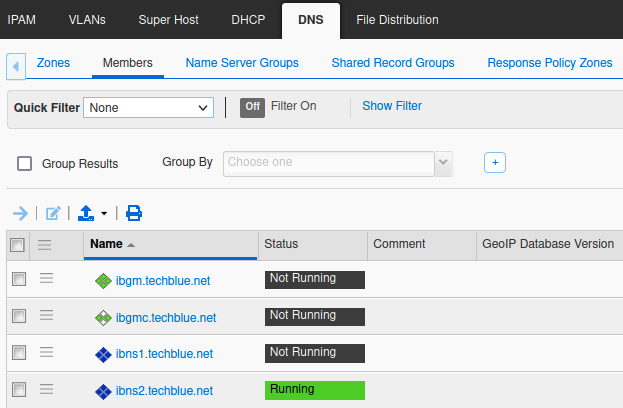Open hamburger menu for ibns2.techblue.net row

click(46, 389)
